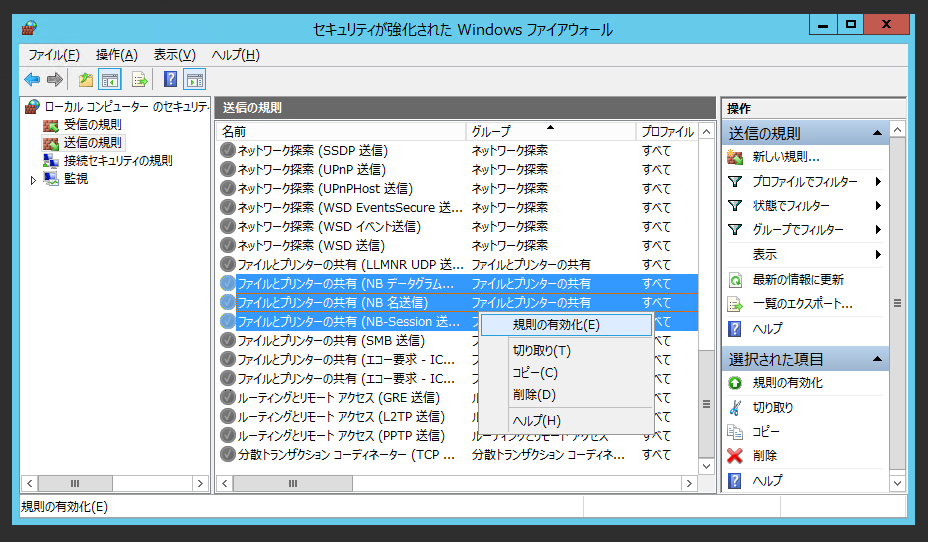This screenshot has width=928, height=542.
Task: Select 受信の規則 in the tree
Action: [92, 125]
